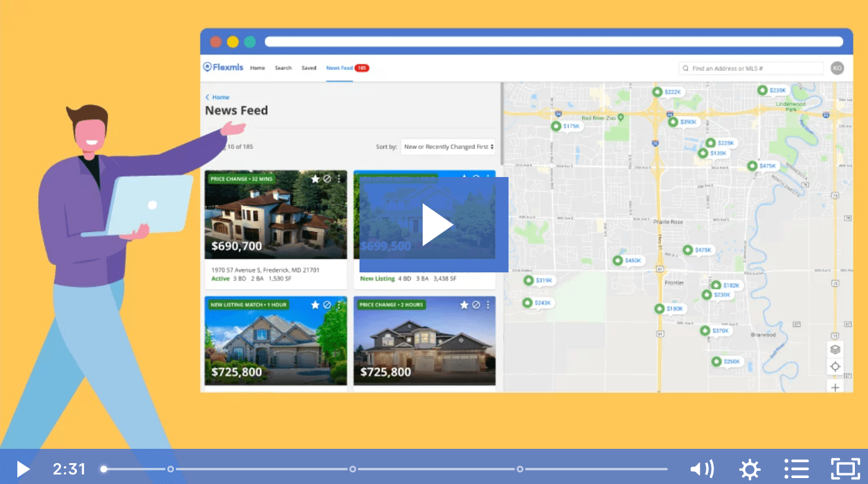Mute the video using the volume icon
The height and width of the screenshot is (484, 868).
[x=701, y=469]
